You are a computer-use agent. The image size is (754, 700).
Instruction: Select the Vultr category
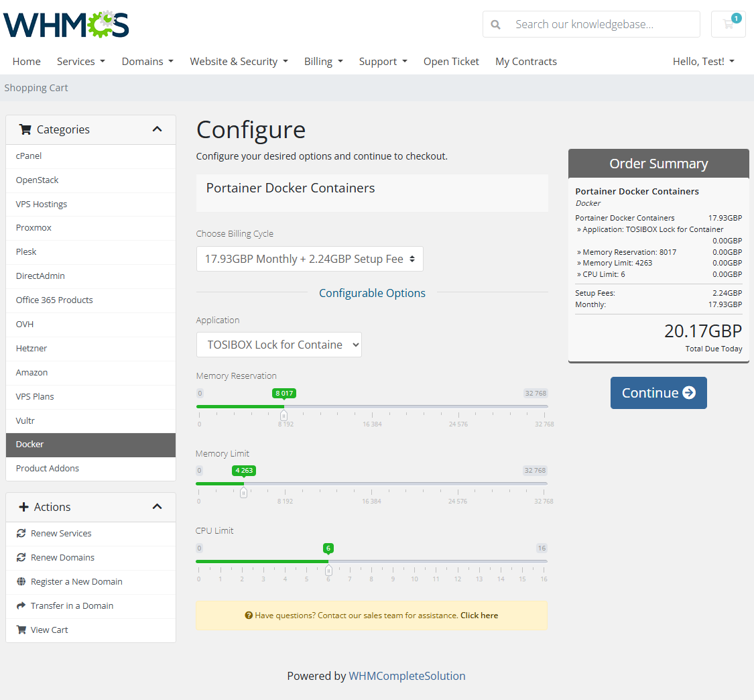(x=91, y=420)
